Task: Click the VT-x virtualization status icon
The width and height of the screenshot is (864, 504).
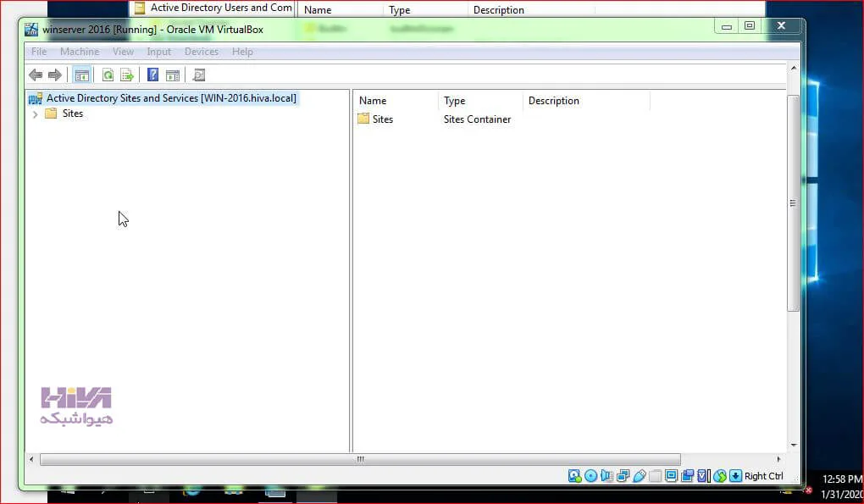Action: (703, 476)
